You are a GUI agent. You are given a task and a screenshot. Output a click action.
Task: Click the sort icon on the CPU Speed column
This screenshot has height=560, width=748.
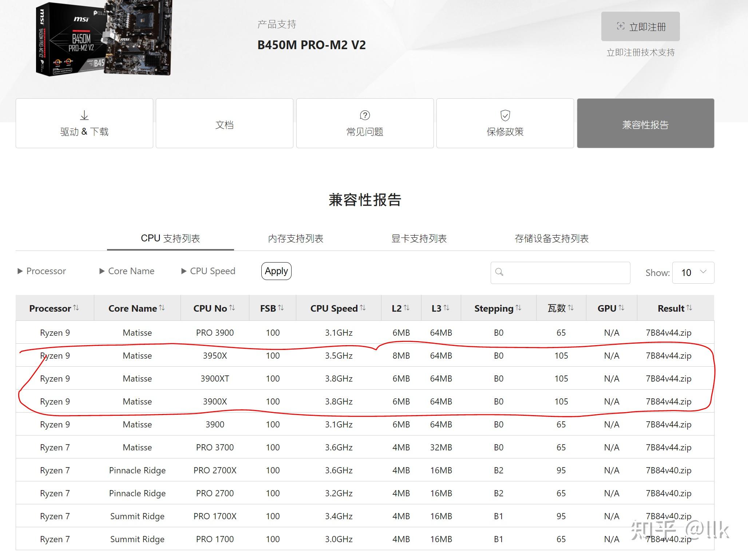(363, 308)
